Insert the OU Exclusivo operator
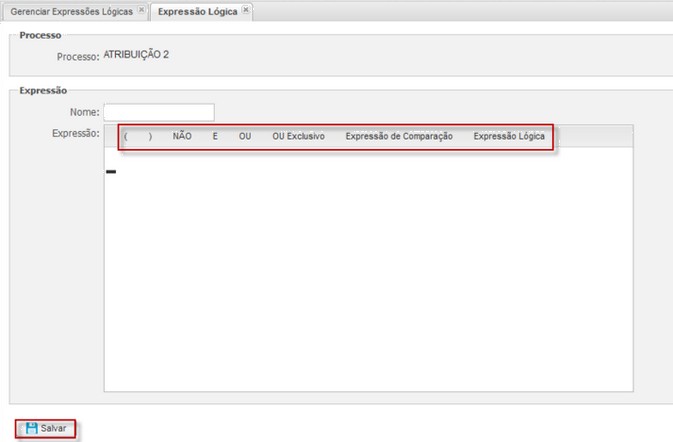This screenshot has width=673, height=442. (x=298, y=136)
